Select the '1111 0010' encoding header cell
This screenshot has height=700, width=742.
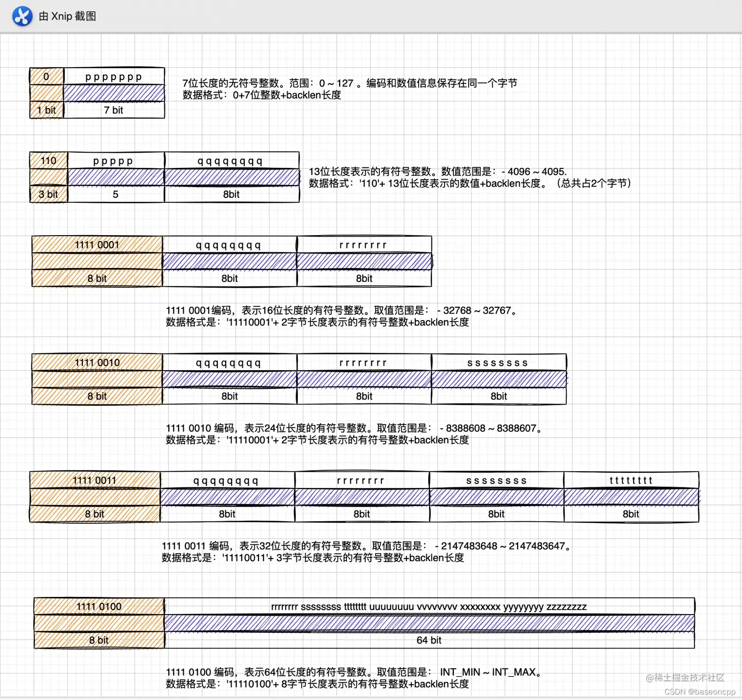pyautogui.click(x=97, y=363)
